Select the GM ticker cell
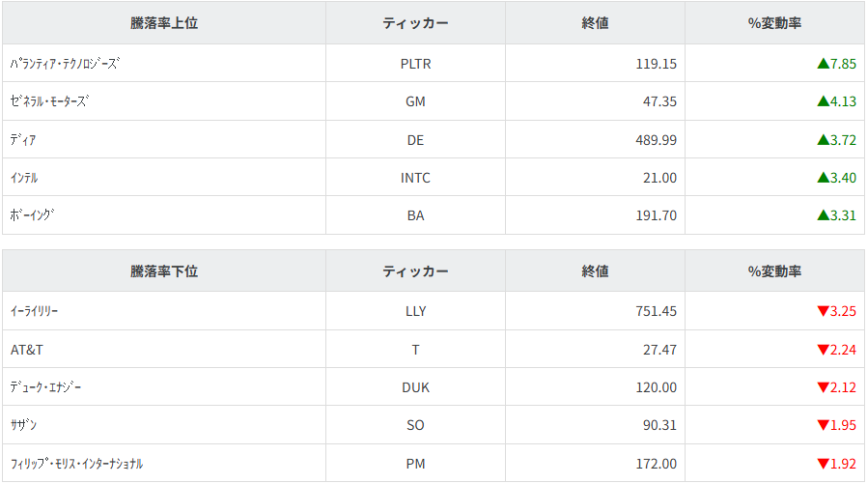The height and width of the screenshot is (484, 868). pos(415,101)
